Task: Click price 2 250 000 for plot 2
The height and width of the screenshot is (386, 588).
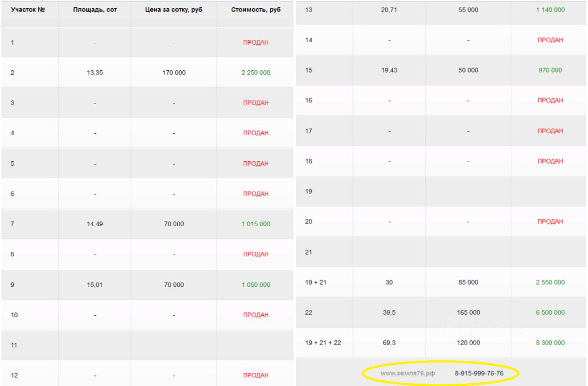Action: click(256, 73)
